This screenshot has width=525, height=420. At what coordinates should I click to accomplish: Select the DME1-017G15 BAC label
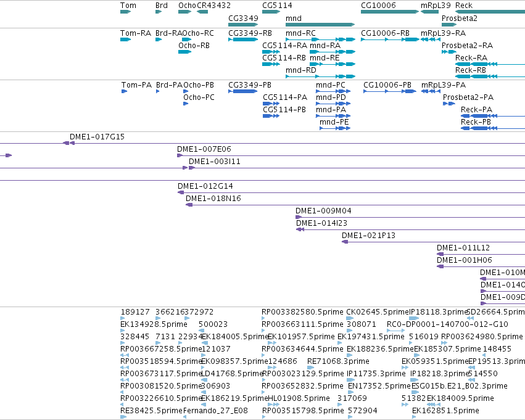point(97,137)
